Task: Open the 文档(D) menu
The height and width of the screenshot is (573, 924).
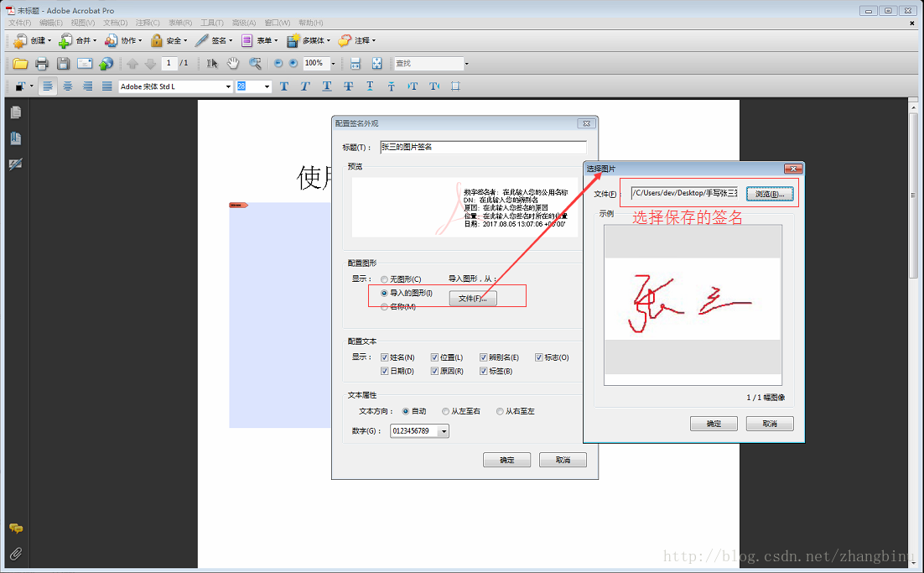Action: pos(115,23)
